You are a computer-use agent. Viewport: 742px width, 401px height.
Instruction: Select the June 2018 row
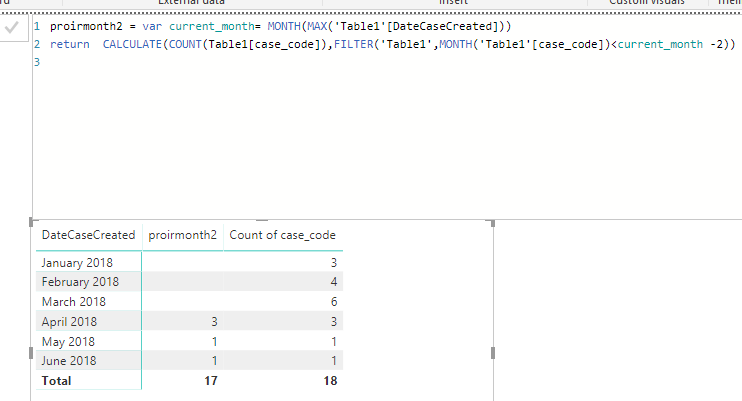click(x=189, y=361)
